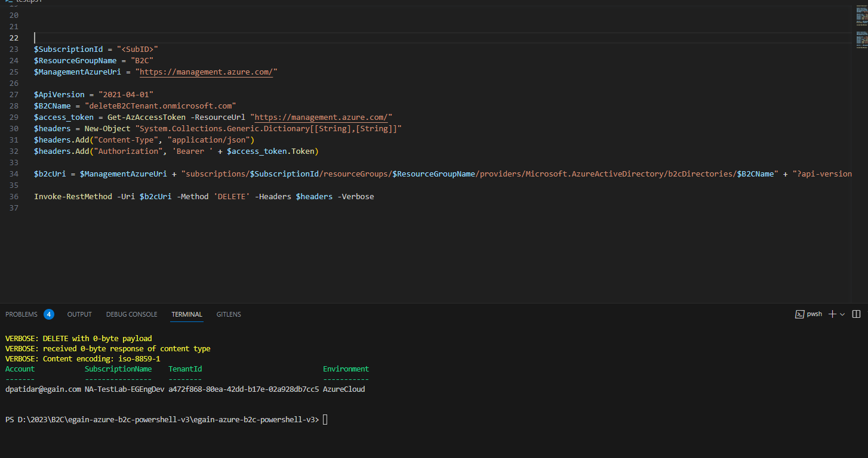Click 'DELETE' method string on line 36
The width and height of the screenshot is (868, 458).
pyautogui.click(x=231, y=196)
